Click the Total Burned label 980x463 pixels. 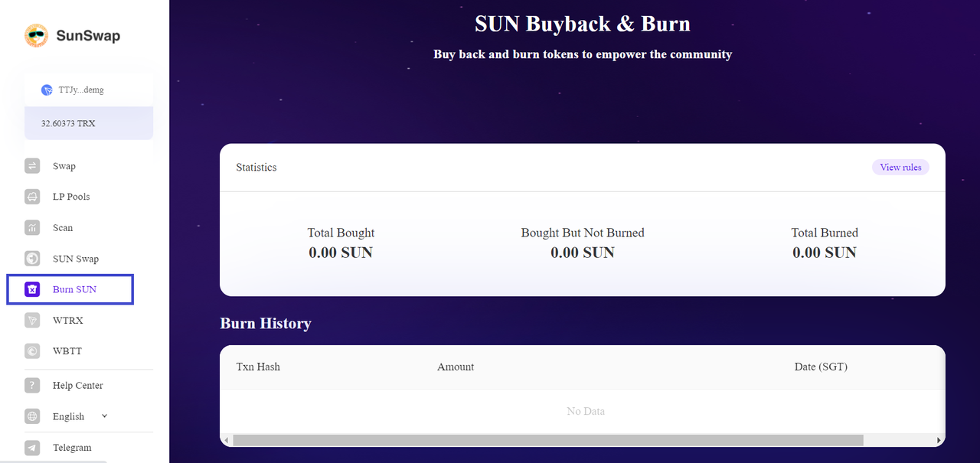click(825, 233)
